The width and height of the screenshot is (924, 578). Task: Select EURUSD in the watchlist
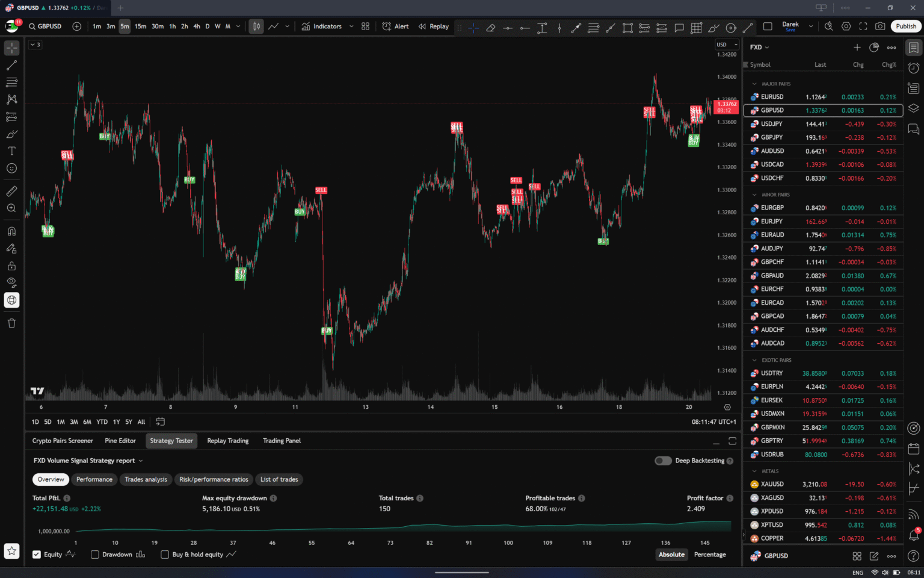coord(773,96)
